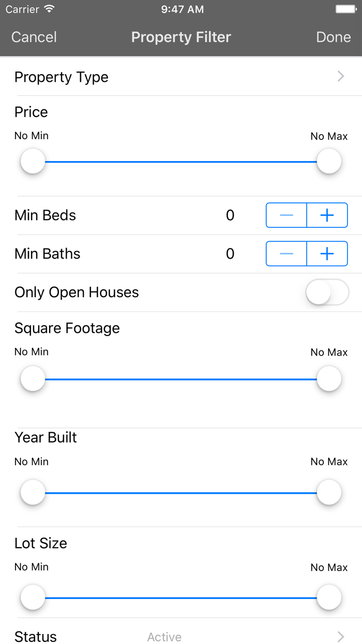Open the Property Type selection screen
This screenshot has width=362, height=644.
point(181,77)
